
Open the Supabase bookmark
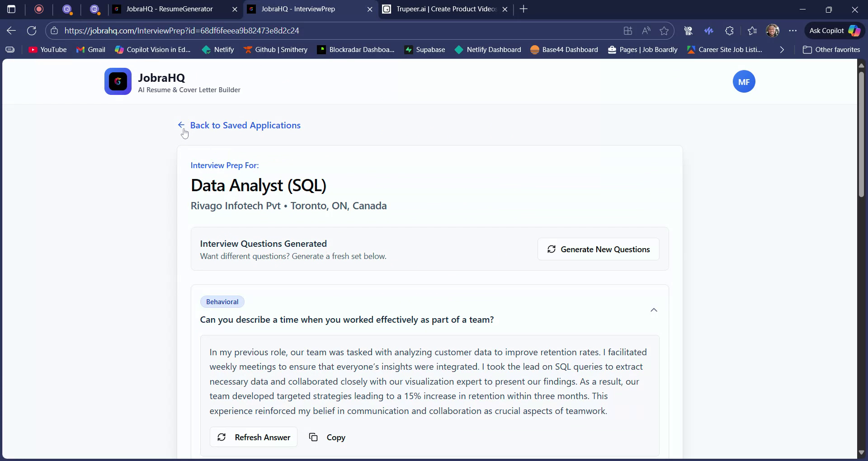point(425,50)
